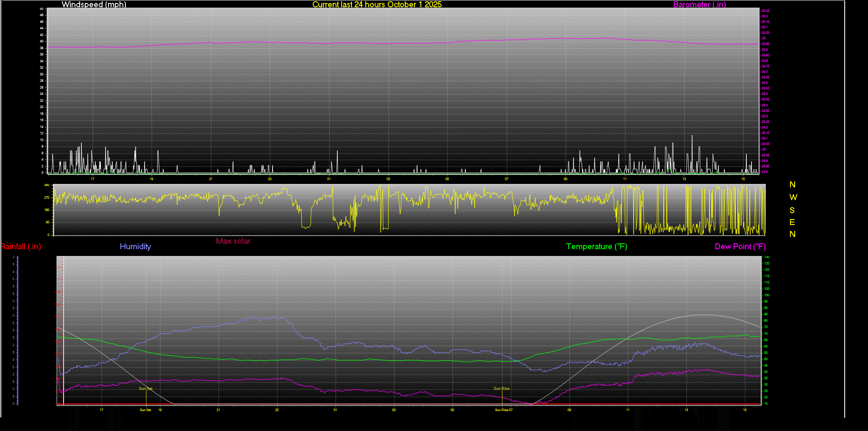The height and width of the screenshot is (431, 868).
Task: Click the E compass direction letter
Action: click(792, 222)
